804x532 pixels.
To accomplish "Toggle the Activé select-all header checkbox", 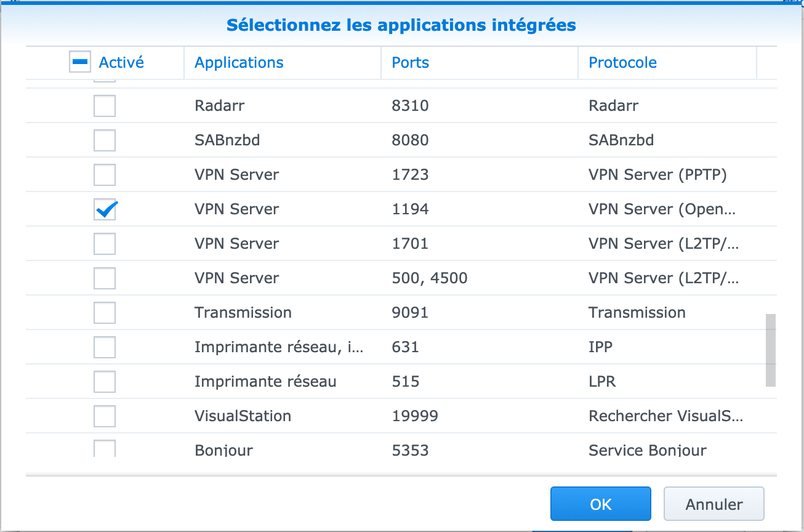I will point(81,62).
